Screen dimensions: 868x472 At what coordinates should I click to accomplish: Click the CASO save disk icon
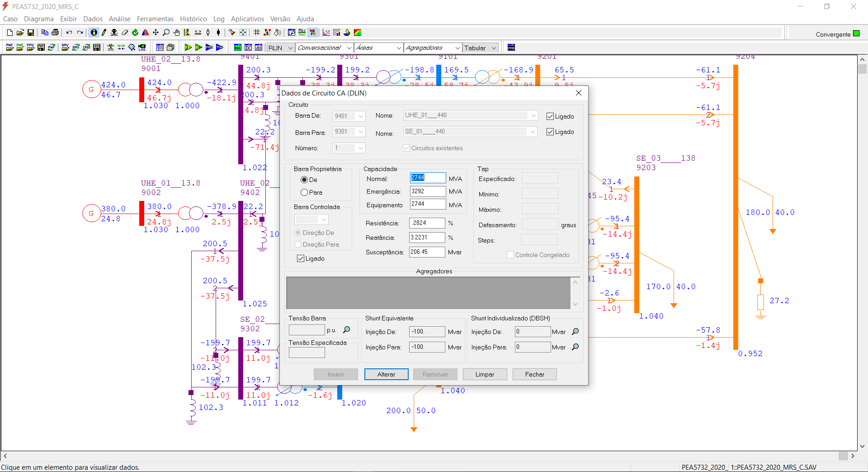pos(97,48)
